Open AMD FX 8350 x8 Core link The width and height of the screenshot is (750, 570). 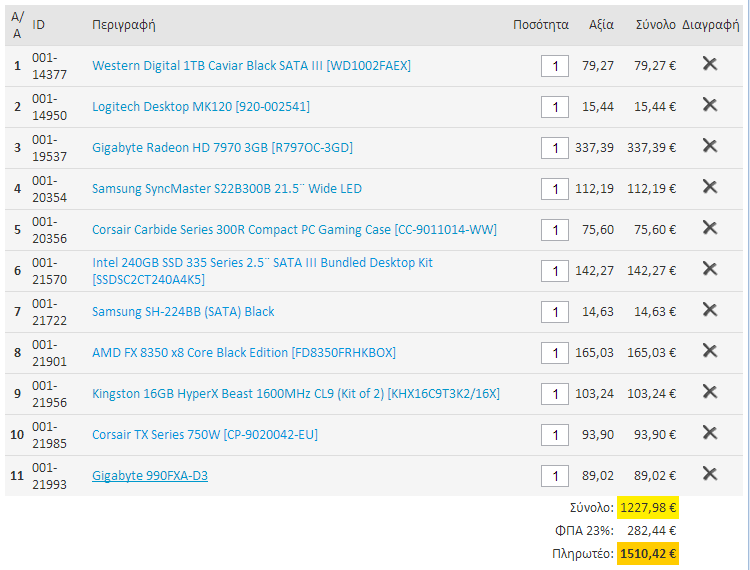click(x=244, y=353)
